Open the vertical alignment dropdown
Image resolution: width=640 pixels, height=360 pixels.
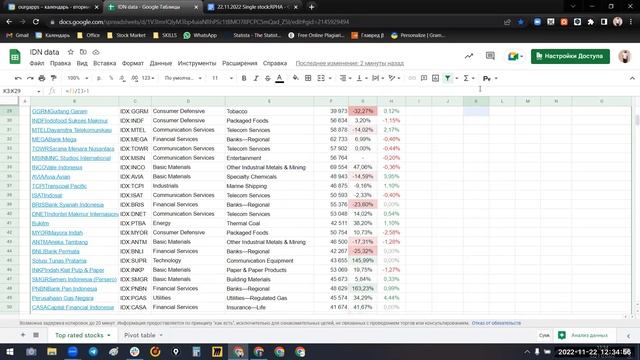pos(362,78)
